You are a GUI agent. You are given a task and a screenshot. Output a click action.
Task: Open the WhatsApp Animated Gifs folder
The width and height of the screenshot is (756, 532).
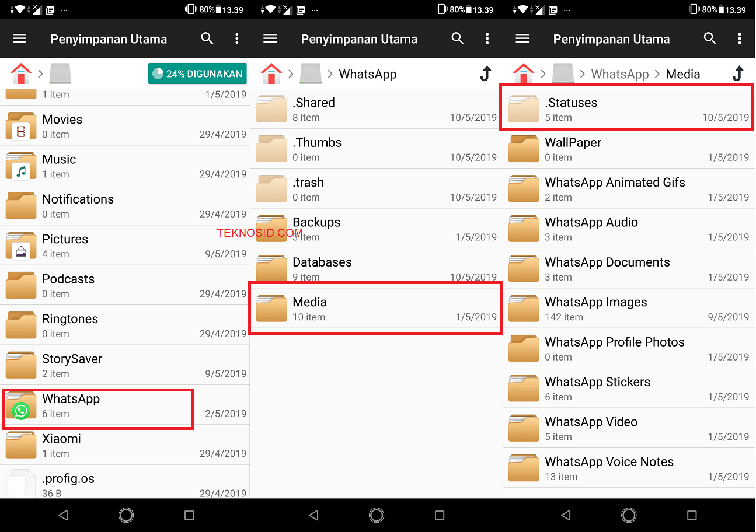coord(629,189)
